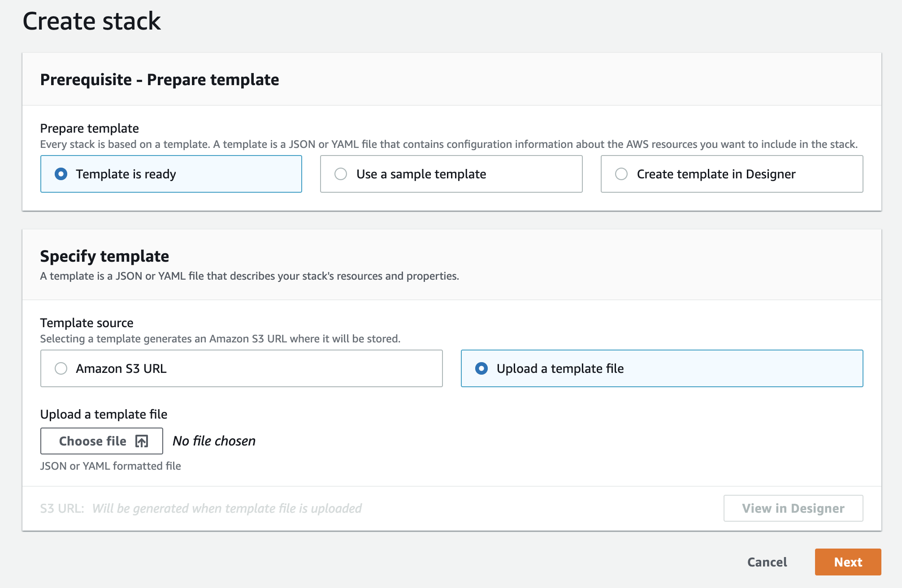902x588 pixels.
Task: Click the S3 URL placeholder text
Action: click(227, 508)
